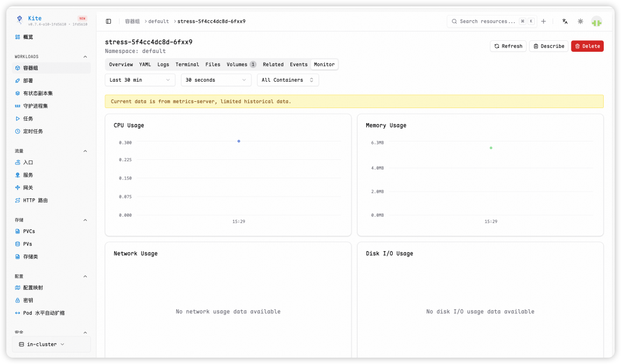Open the language translate icon

[x=565, y=21]
